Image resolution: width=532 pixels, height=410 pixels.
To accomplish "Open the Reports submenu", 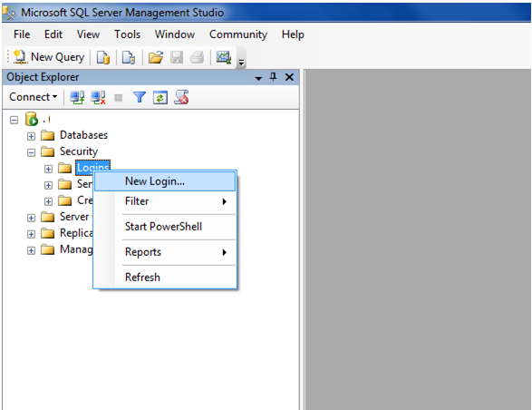I will 165,252.
